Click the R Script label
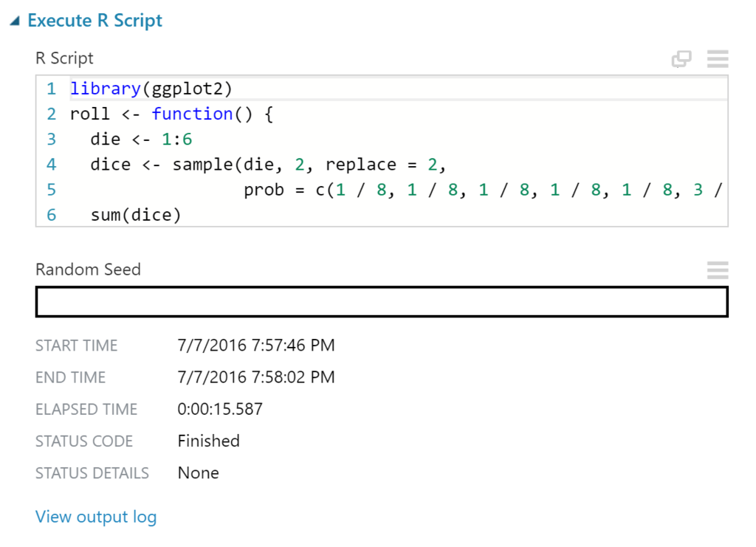This screenshot has width=756, height=547. 64,58
